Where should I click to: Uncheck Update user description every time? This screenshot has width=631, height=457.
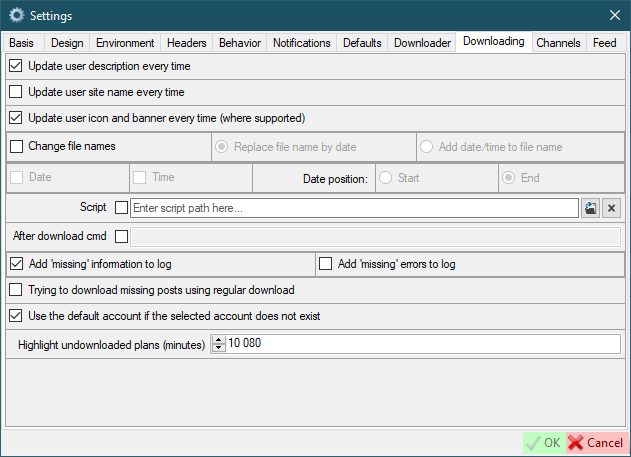[x=15, y=66]
